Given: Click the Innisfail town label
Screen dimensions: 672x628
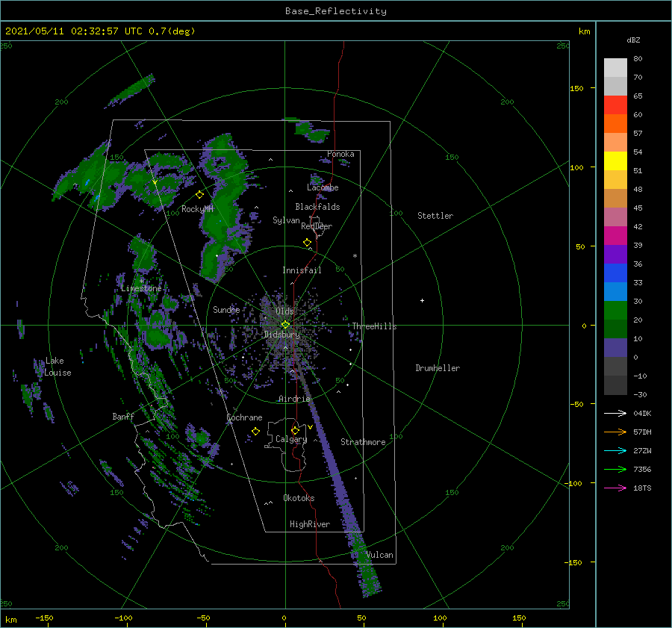Looking at the screenshot, I should (302, 270).
